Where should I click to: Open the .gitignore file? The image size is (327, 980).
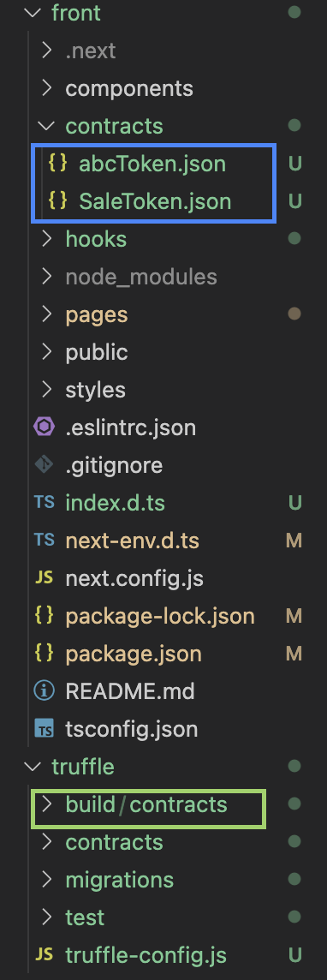tap(114, 465)
